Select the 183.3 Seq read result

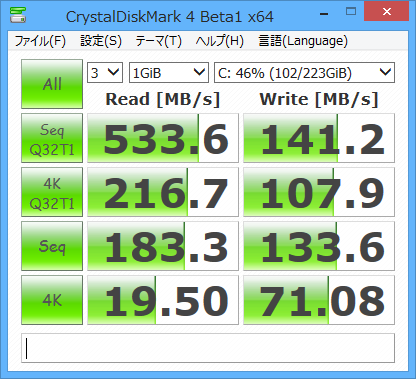163,246
